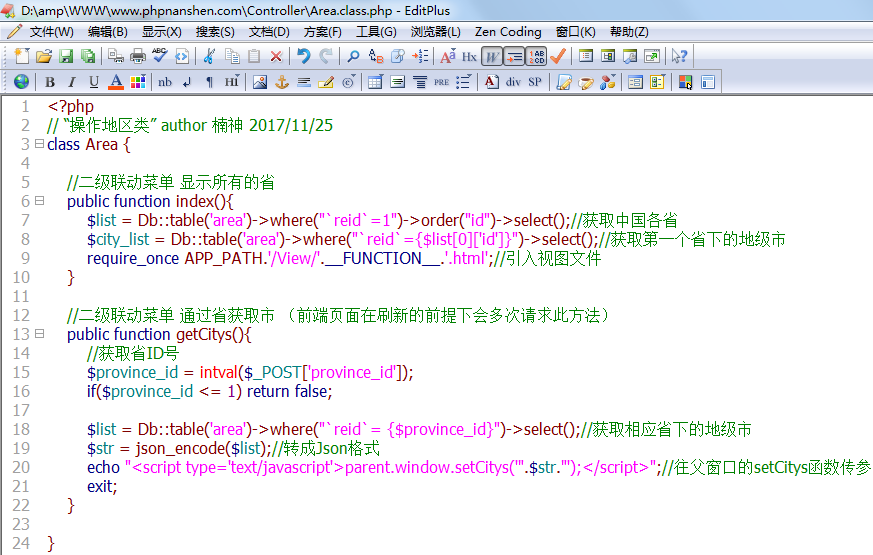Toggle the directory window icon
Image resolution: width=873 pixels, height=555 pixels.
pyautogui.click(x=608, y=56)
